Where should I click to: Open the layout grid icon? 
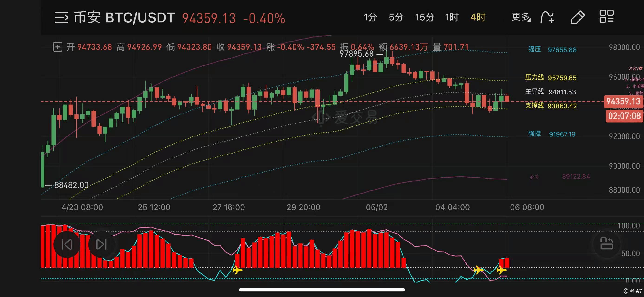(x=606, y=16)
